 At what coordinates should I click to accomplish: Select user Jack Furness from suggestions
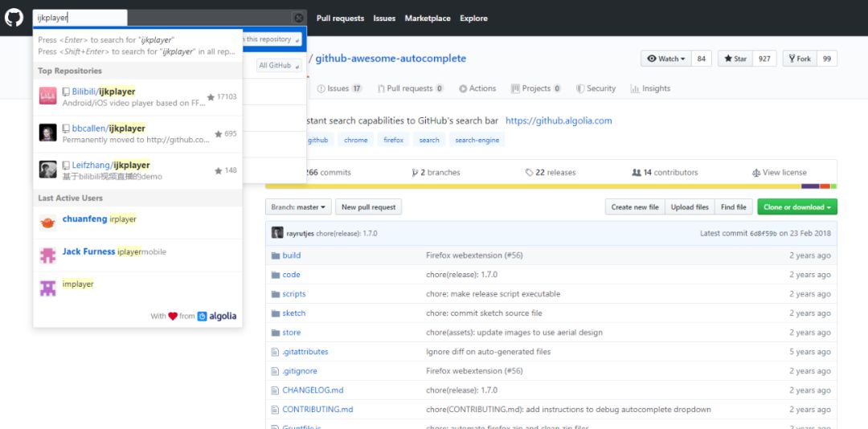(x=138, y=255)
